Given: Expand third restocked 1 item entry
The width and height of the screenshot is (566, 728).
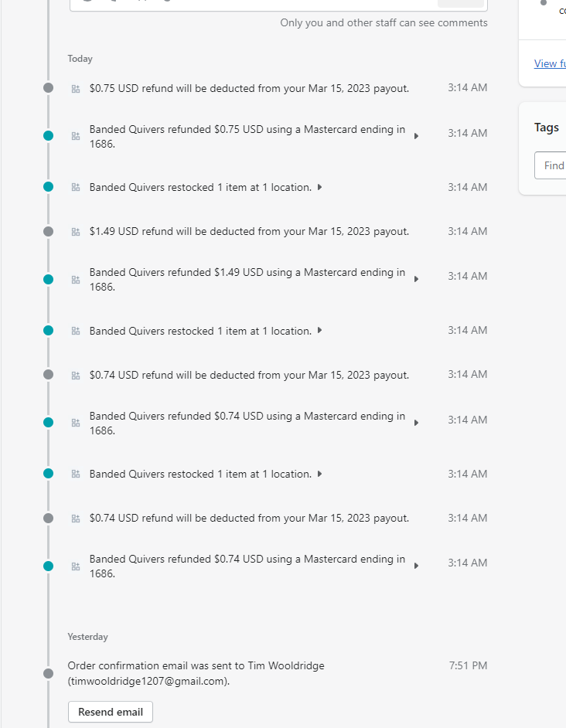Looking at the screenshot, I should click(319, 474).
